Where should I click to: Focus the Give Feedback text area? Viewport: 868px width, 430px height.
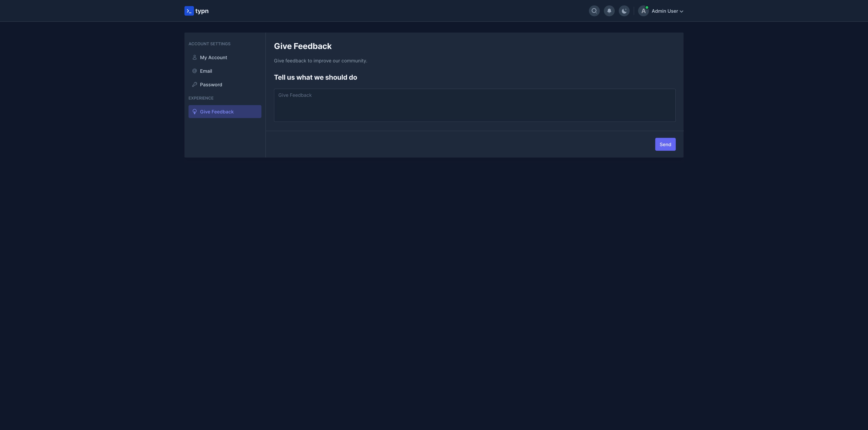(475, 105)
